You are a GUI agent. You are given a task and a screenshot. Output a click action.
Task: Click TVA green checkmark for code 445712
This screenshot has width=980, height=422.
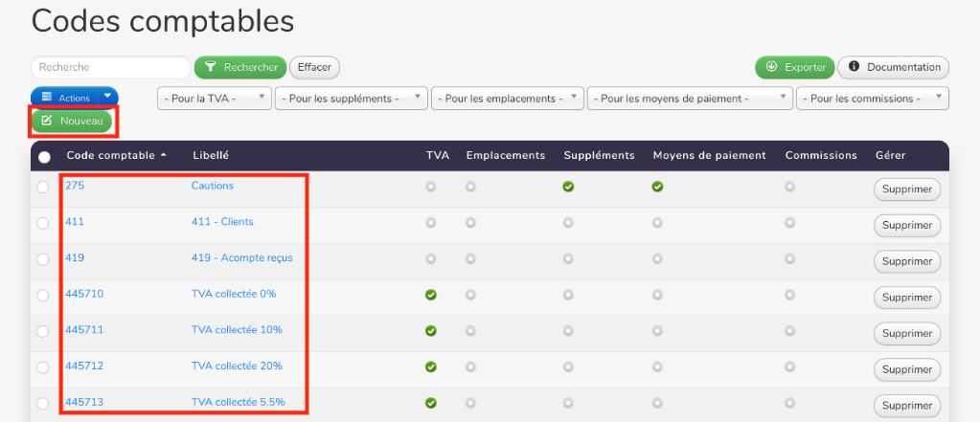431,366
